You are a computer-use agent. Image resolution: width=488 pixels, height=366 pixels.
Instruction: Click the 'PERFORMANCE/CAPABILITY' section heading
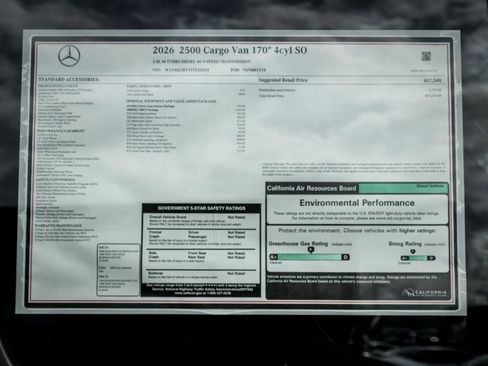tap(60, 131)
